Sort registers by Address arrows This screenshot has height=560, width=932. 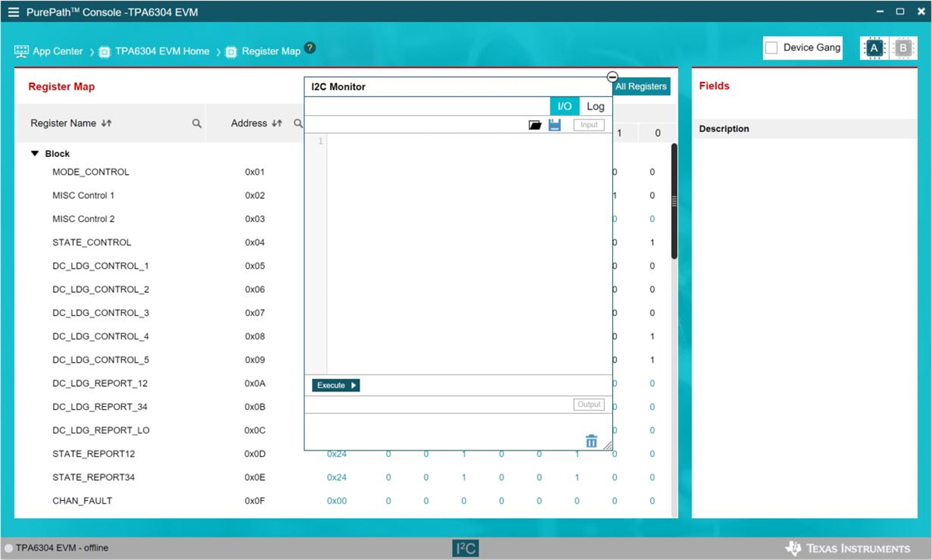[x=276, y=123]
